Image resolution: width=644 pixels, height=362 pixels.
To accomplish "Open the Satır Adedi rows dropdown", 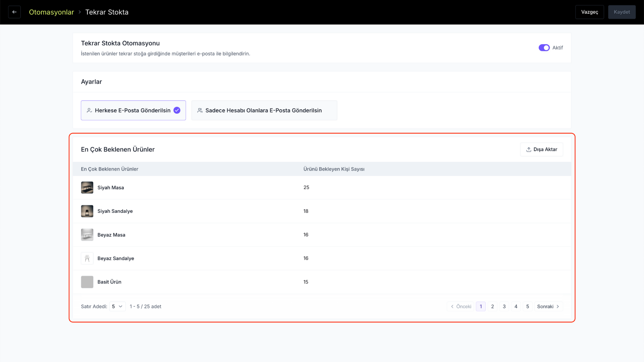I will pos(117,306).
